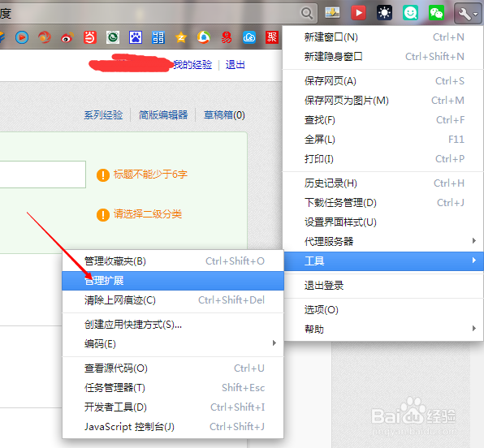484x448 pixels.
Task: Open the image download extension icon
Action: tap(332, 13)
